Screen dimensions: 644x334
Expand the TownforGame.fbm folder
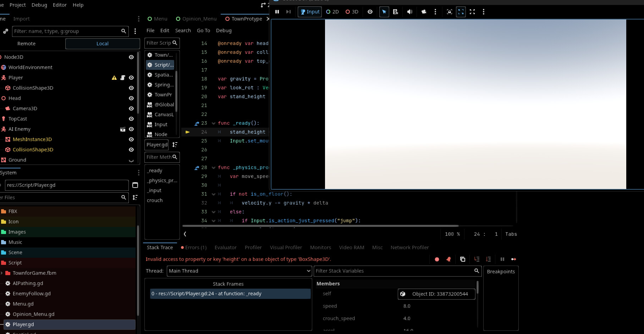point(2,273)
